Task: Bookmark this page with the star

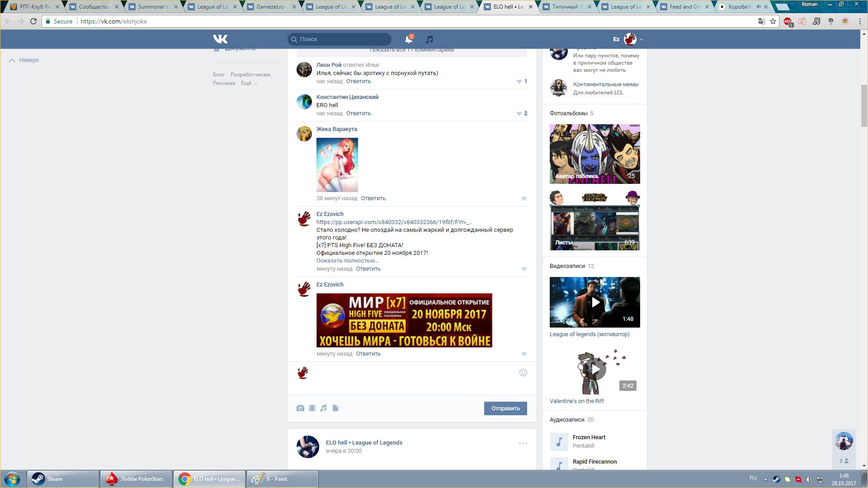Action: 773,21
